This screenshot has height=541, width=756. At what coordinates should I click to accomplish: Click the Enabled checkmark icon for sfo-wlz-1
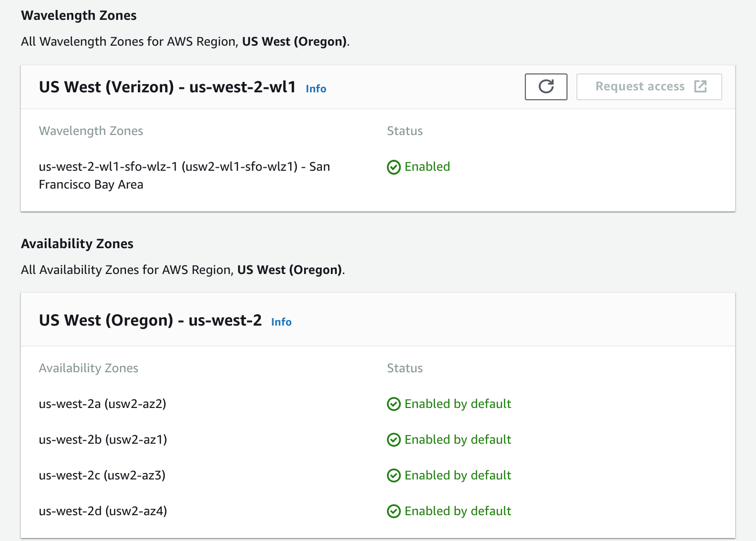tap(394, 167)
